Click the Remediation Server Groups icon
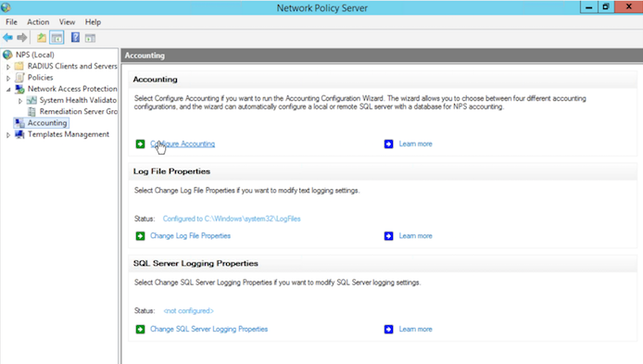643x364 pixels. coord(32,111)
